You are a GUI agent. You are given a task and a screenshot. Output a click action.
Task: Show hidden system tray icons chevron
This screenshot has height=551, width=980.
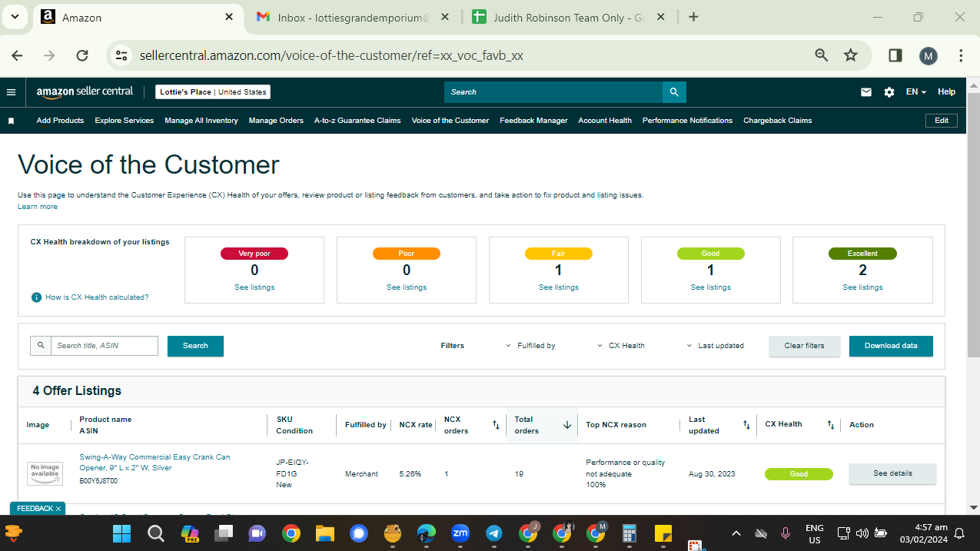coord(736,533)
